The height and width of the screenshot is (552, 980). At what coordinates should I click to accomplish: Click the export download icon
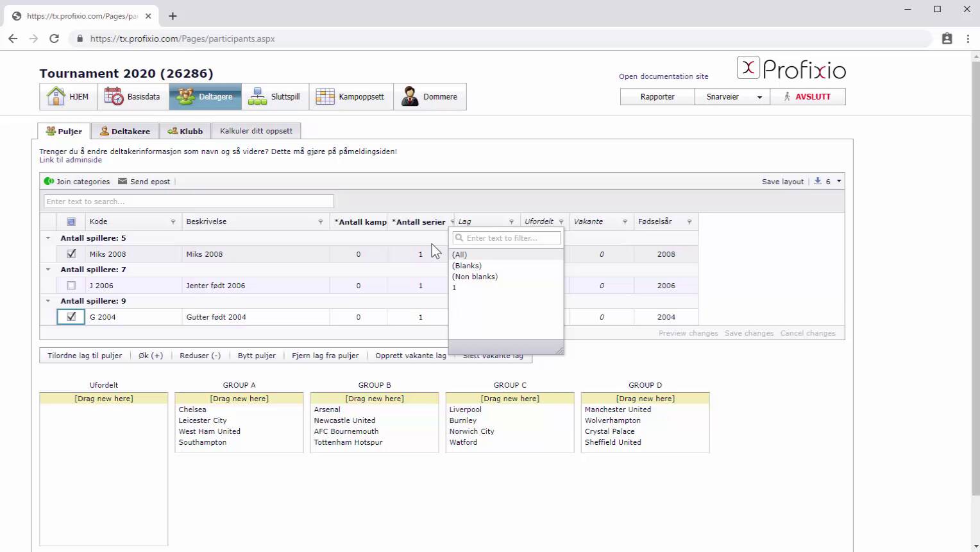[818, 181]
